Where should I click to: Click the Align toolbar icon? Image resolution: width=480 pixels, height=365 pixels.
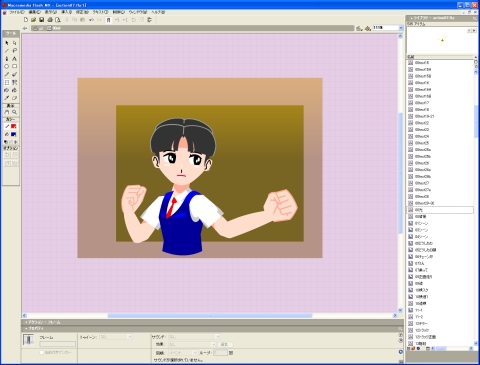click(150, 20)
